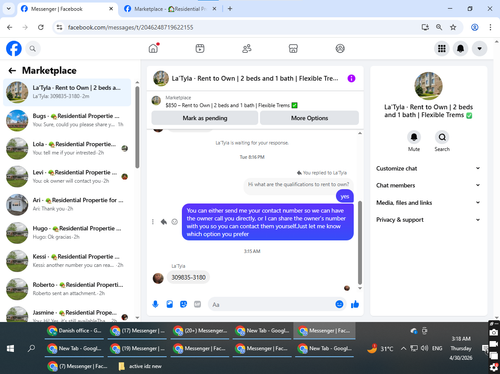Click the 309835-3180 message bubble
This screenshot has height=374, width=500.
188,277
